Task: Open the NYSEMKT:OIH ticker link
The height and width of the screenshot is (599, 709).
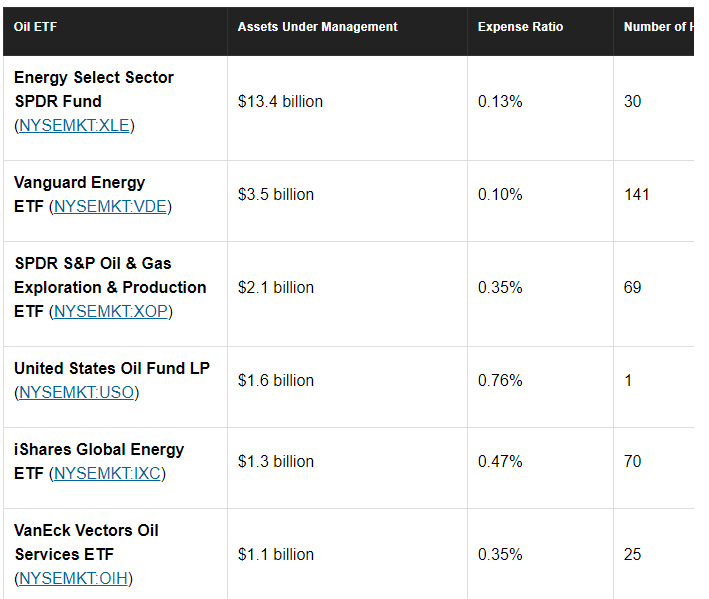Action: [x=74, y=578]
